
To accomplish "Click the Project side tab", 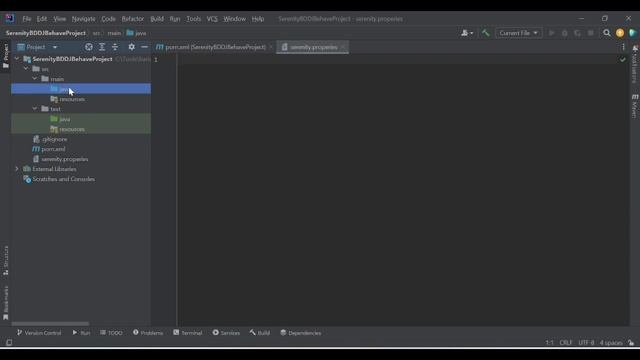I will (6, 56).
